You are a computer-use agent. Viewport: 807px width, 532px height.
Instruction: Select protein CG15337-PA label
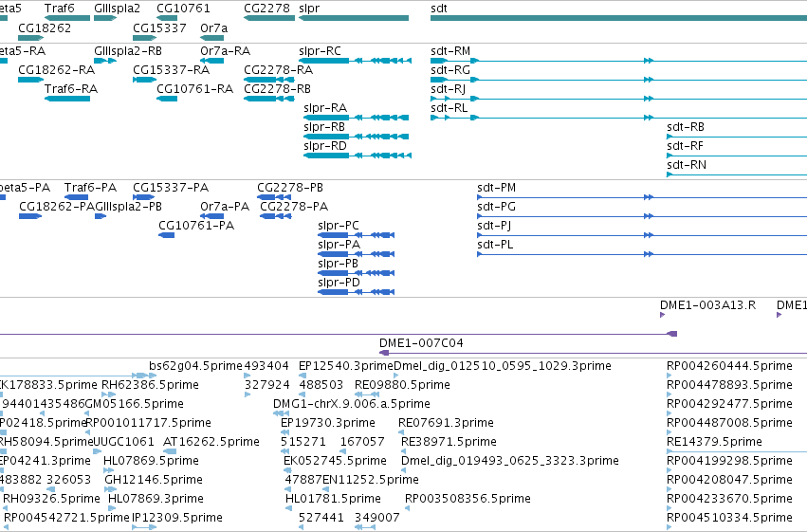point(171,188)
